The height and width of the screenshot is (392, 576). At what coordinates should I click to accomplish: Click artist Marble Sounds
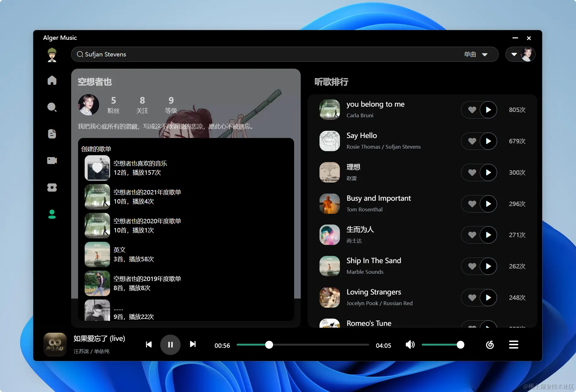coord(365,272)
